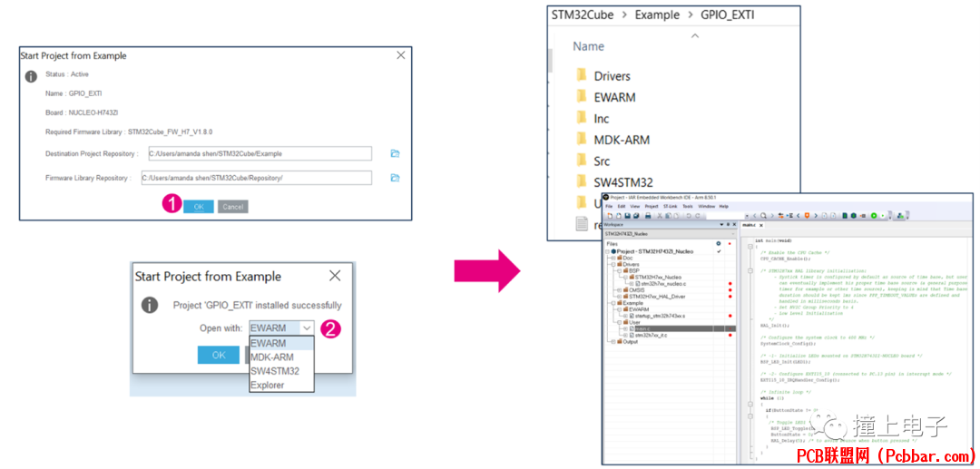Select startup_stm32h743xx.s in workspace tree
Screen dimensions: 980x469
660,316
